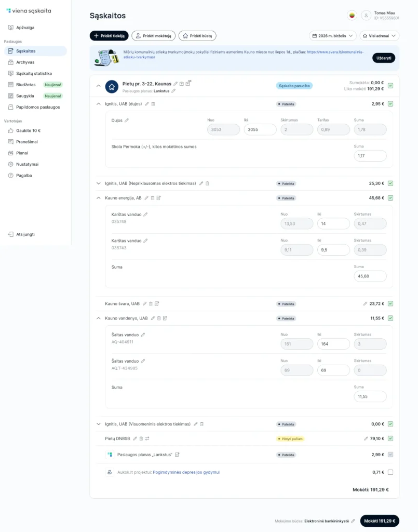Uncheck the 25,30 € Ignitis invoice
The image size is (418, 532).
pos(390,183)
